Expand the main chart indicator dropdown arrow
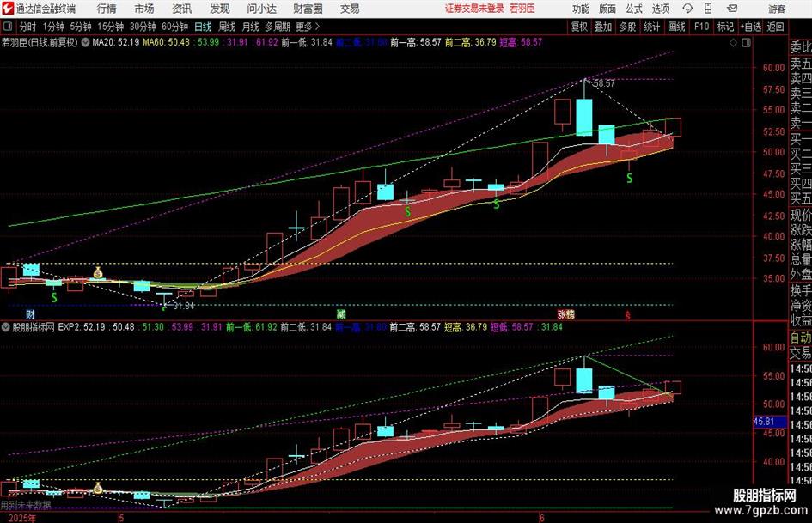812x523 pixels. pyautogui.click(x=85, y=42)
